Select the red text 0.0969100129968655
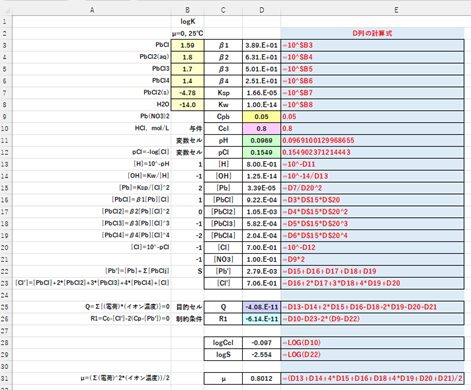This screenshot has width=471, height=390. point(318,140)
